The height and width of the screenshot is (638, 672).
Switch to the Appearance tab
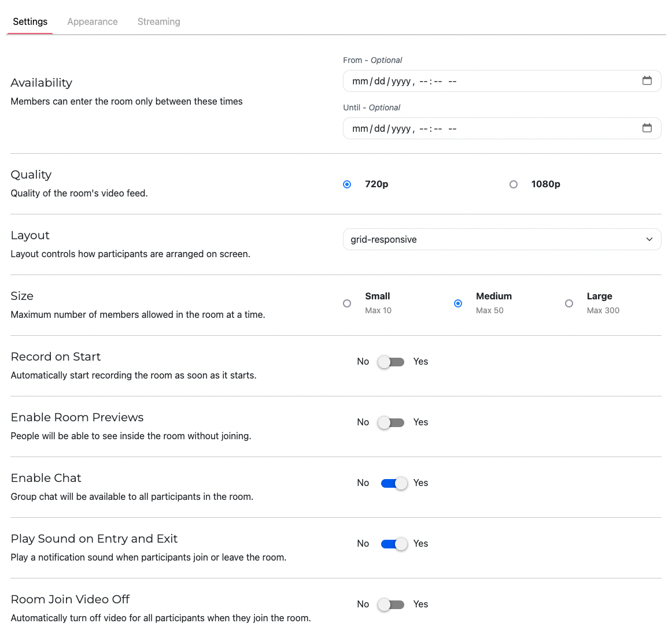(x=92, y=21)
